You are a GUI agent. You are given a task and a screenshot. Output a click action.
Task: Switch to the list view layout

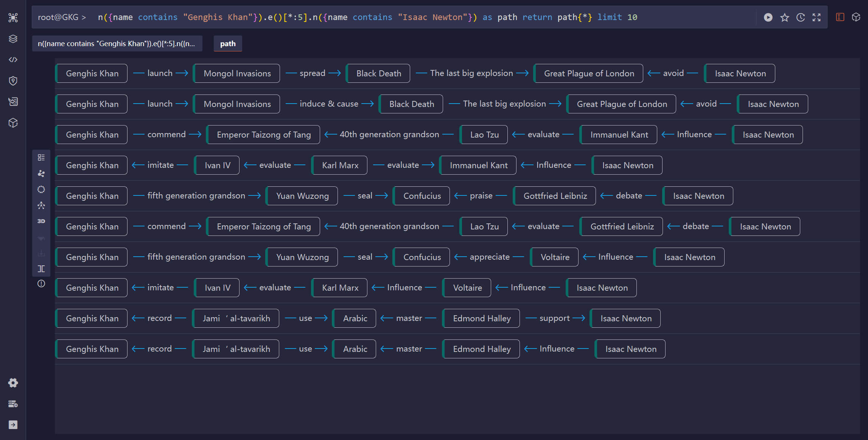41,158
